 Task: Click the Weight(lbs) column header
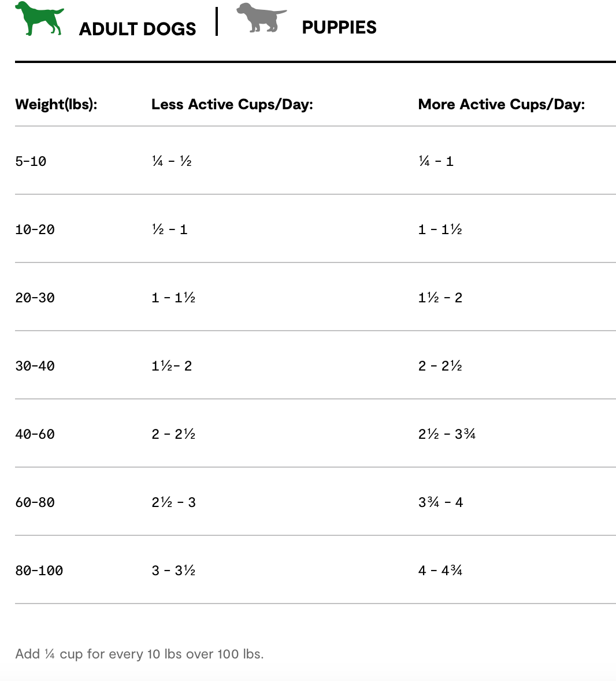pos(56,105)
